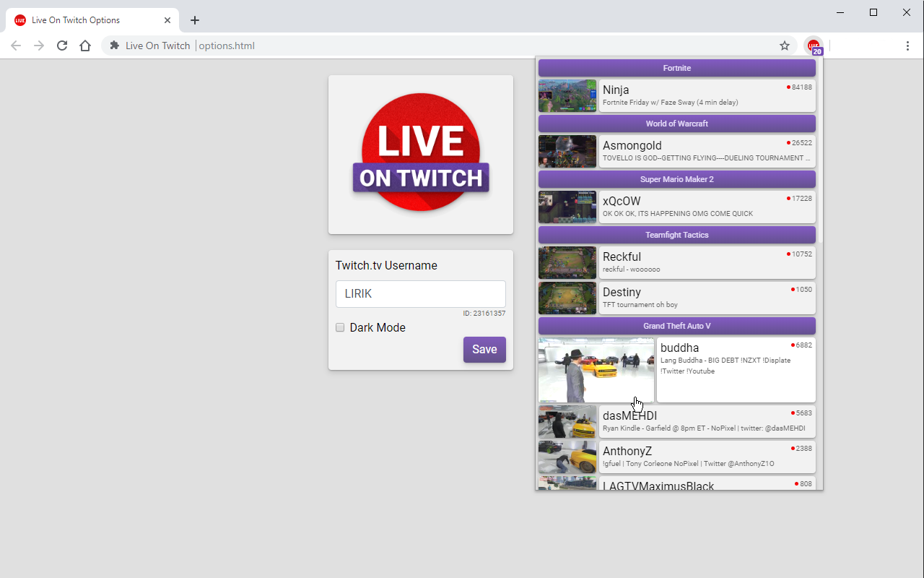Focus the Twitch.tv Username input field

tap(421, 294)
